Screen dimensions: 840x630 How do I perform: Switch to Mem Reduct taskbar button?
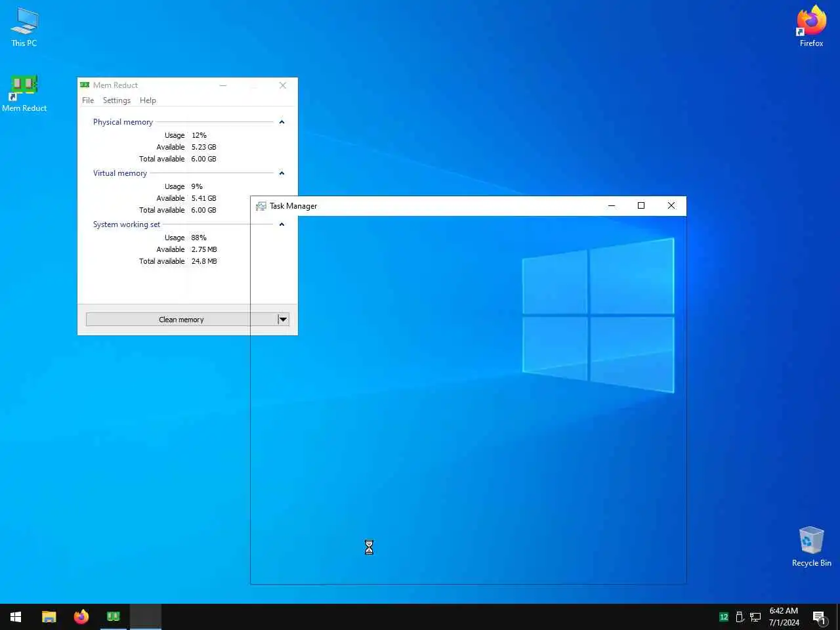pyautogui.click(x=114, y=617)
